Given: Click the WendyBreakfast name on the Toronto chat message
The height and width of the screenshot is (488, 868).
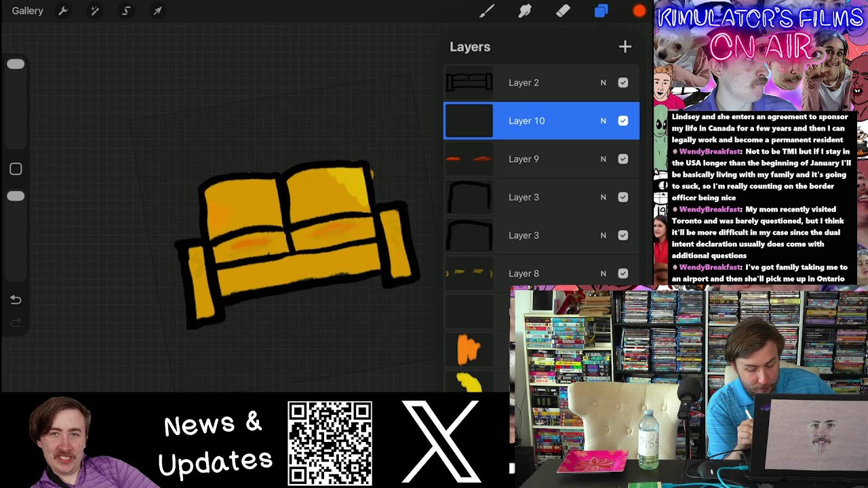Looking at the screenshot, I should coord(709,209).
